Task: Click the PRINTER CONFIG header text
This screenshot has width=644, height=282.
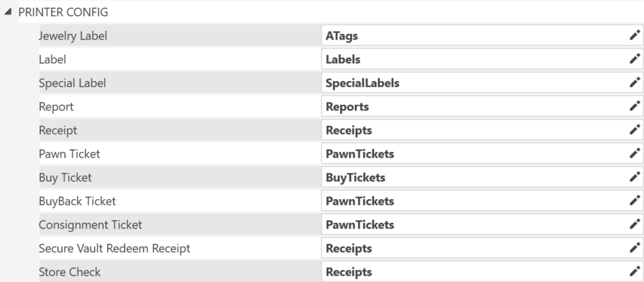Action: pyautogui.click(x=64, y=13)
